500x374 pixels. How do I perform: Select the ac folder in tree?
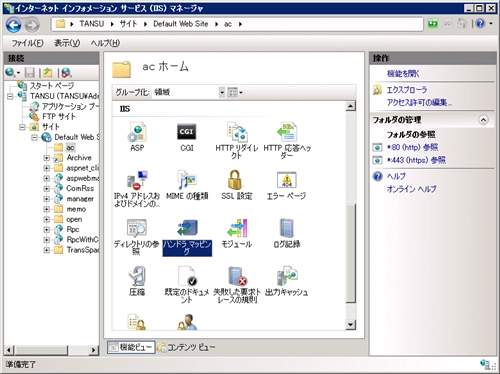(x=70, y=147)
